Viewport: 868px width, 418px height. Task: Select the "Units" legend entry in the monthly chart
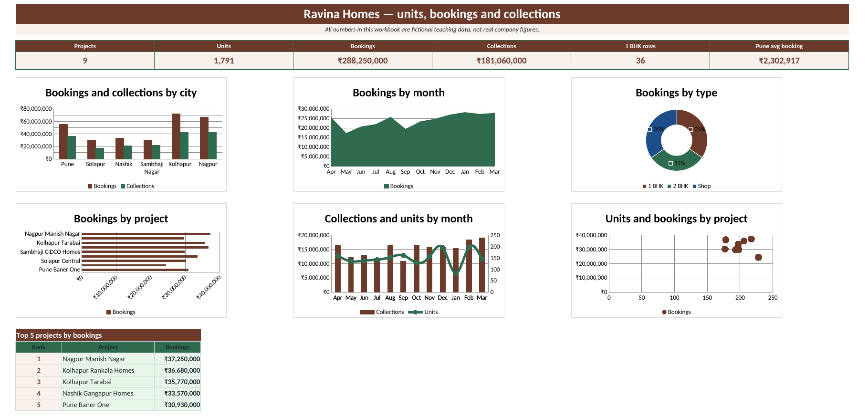pos(423,312)
